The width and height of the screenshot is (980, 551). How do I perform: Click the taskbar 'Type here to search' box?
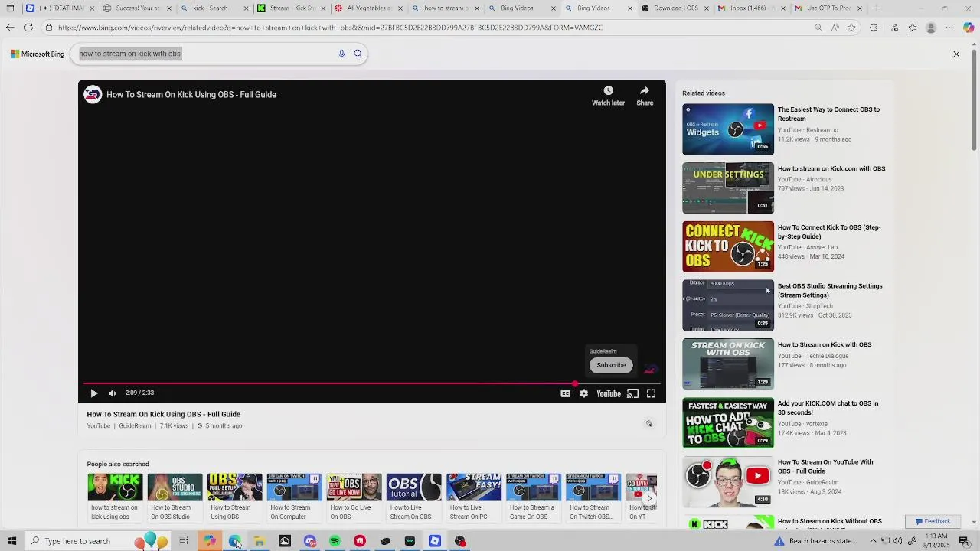tap(100, 541)
